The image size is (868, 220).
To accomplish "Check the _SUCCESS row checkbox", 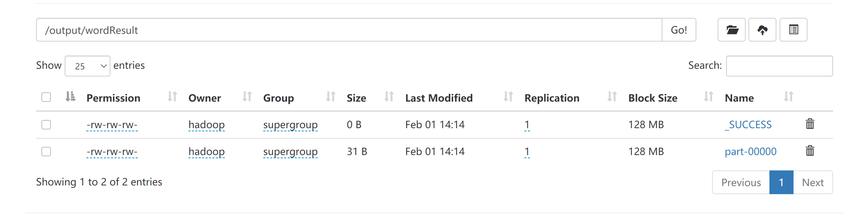I will point(46,125).
